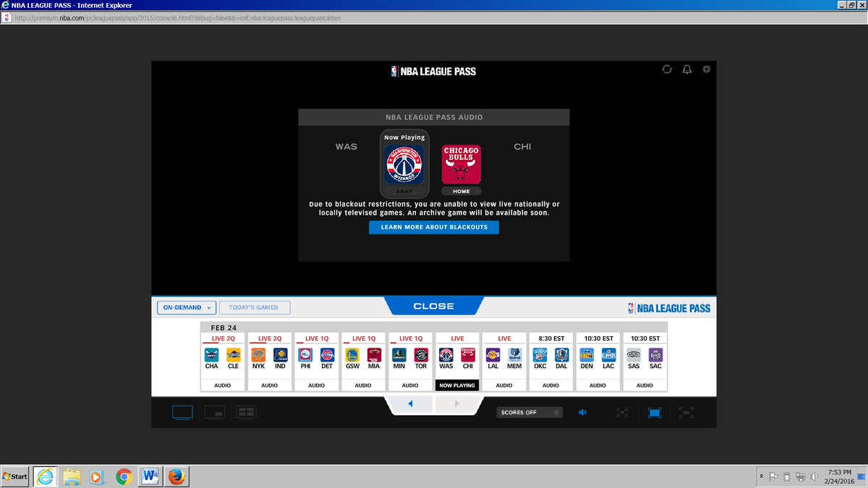Image resolution: width=868 pixels, height=488 pixels.
Task: Choose the San Antonio Spurs logo
Action: point(634,355)
